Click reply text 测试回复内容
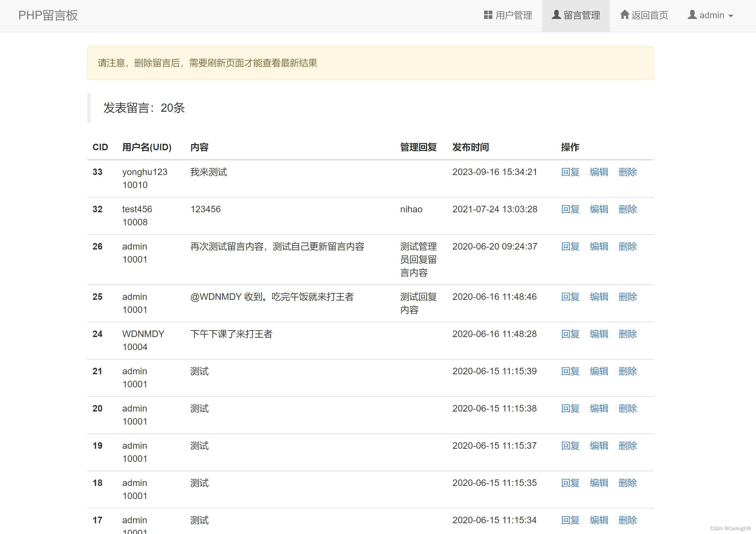 (418, 303)
